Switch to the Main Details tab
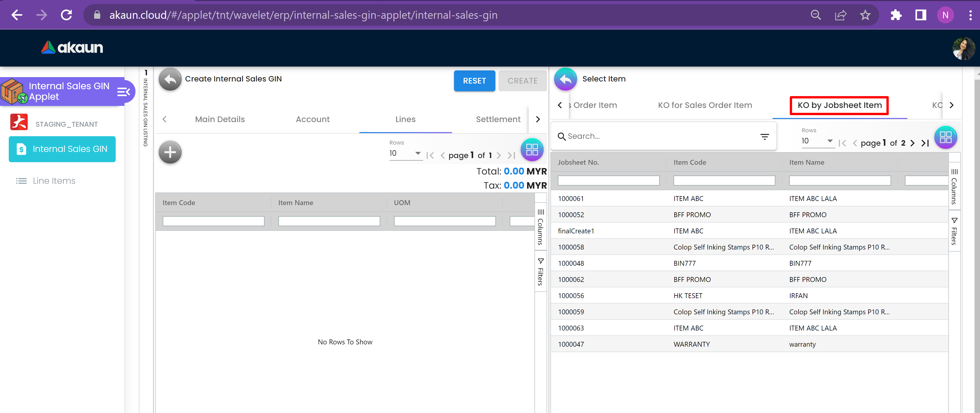The height and width of the screenshot is (413, 980). (x=220, y=119)
